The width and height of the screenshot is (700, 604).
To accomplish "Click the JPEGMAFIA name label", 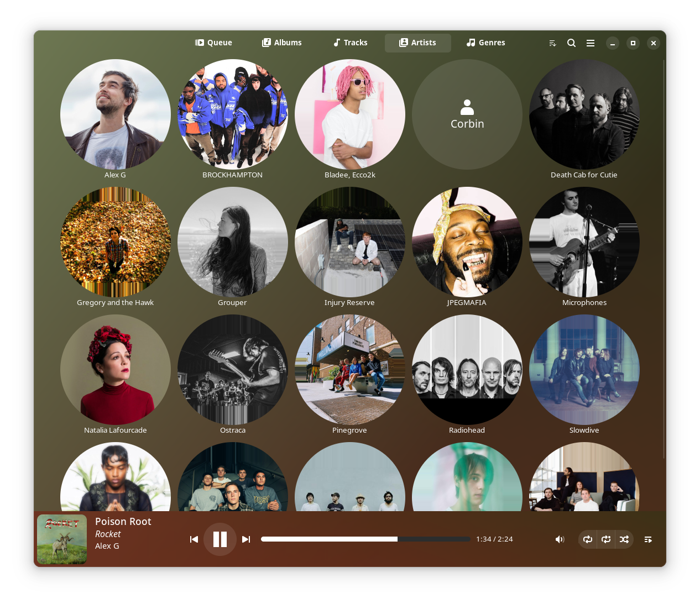I will click(467, 303).
